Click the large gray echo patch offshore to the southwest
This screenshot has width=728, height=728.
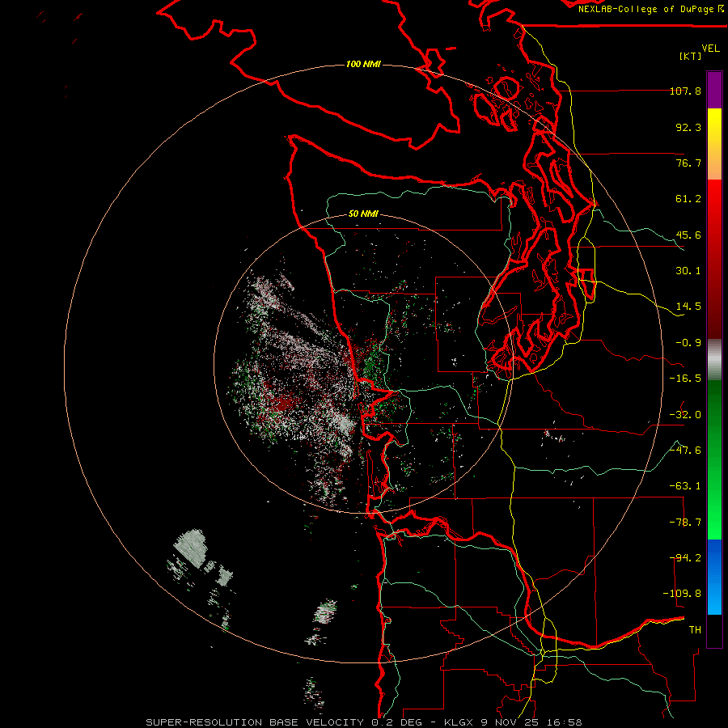pyautogui.click(x=190, y=548)
